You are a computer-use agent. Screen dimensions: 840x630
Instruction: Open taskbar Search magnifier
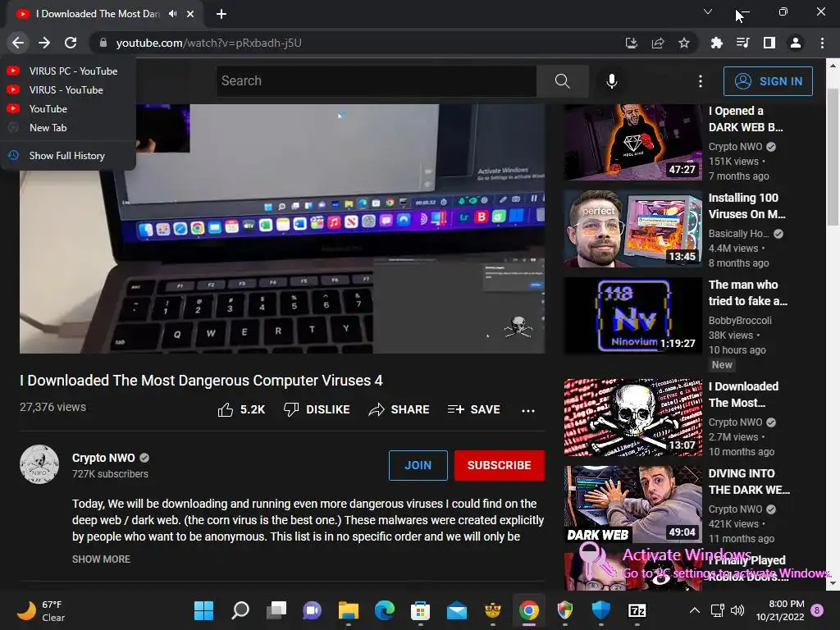pos(240,610)
